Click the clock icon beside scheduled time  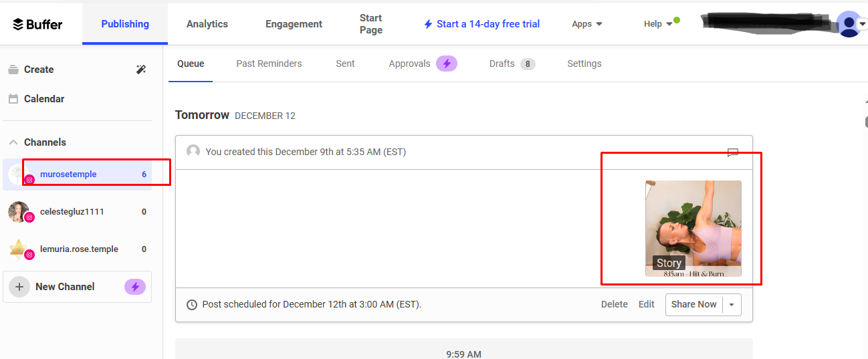[192, 305]
